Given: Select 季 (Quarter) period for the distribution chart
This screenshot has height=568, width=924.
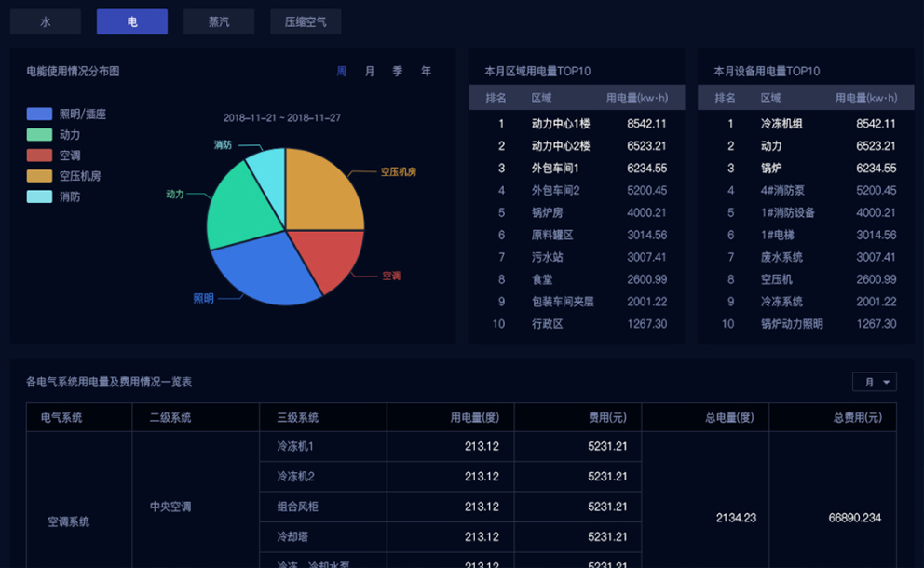Looking at the screenshot, I should [x=398, y=70].
